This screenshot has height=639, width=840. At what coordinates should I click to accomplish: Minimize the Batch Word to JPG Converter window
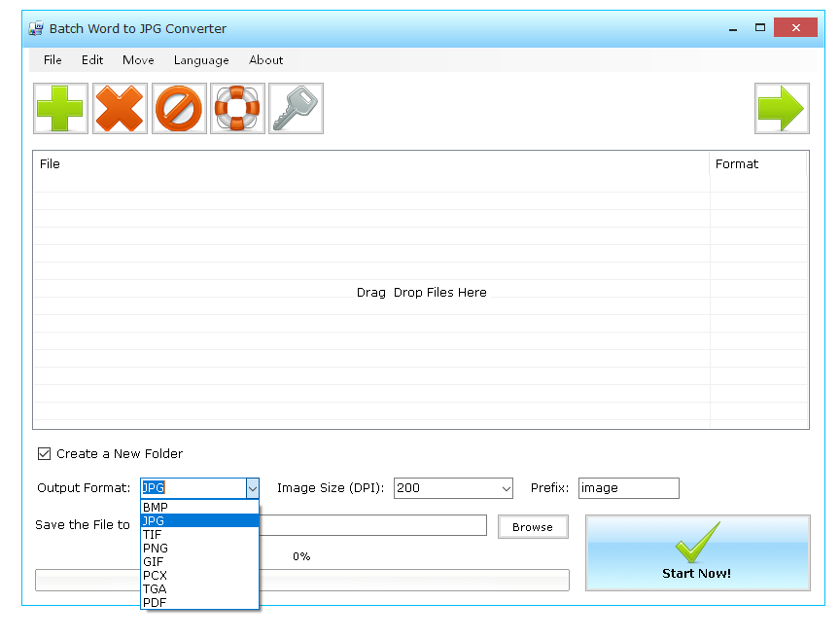pos(733,28)
